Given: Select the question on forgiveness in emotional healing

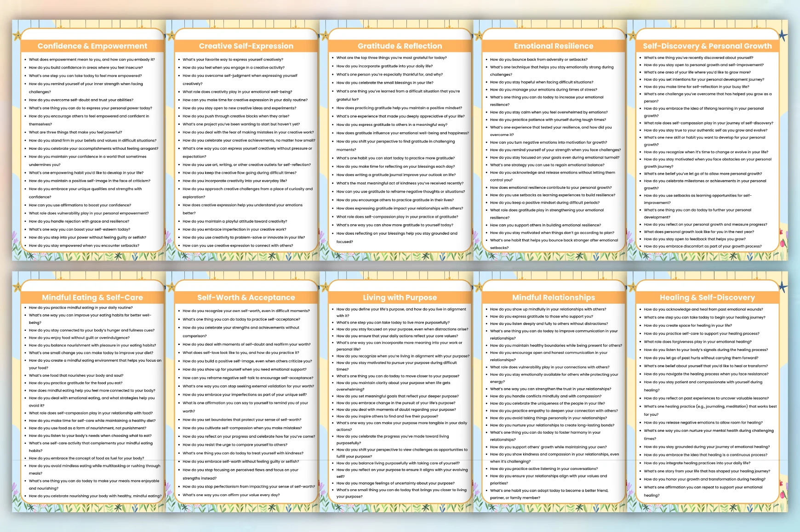Looking at the screenshot, I should [697, 342].
